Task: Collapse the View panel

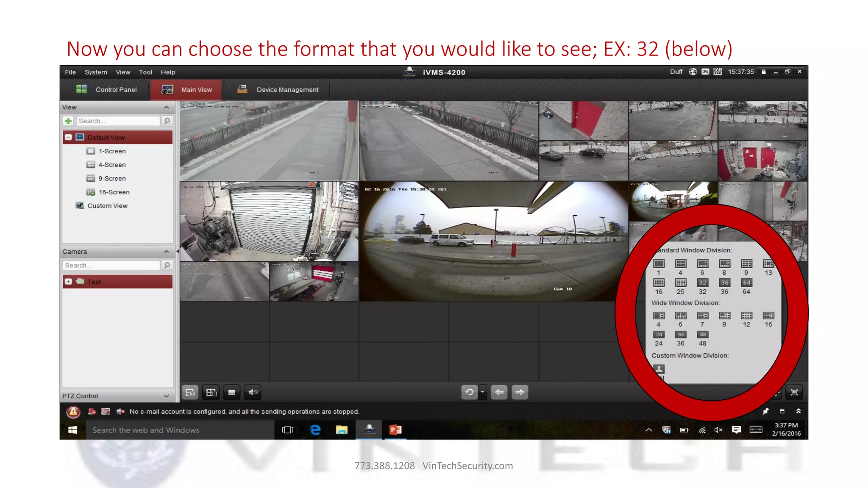Action: click(167, 108)
